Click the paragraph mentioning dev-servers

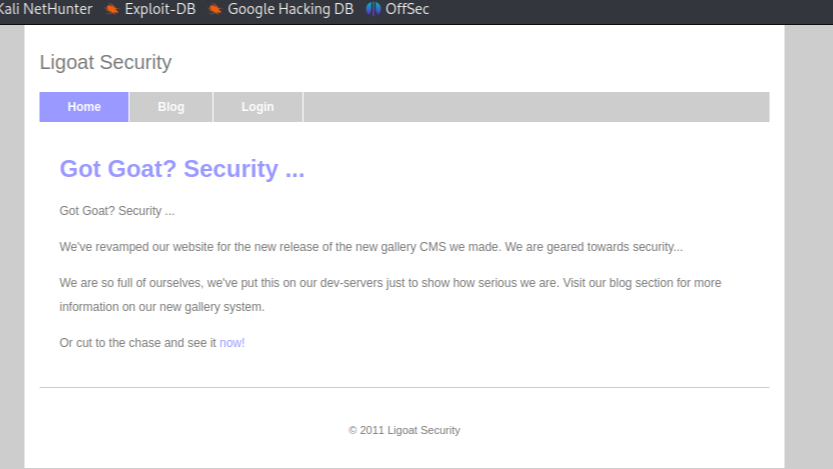pyautogui.click(x=390, y=295)
